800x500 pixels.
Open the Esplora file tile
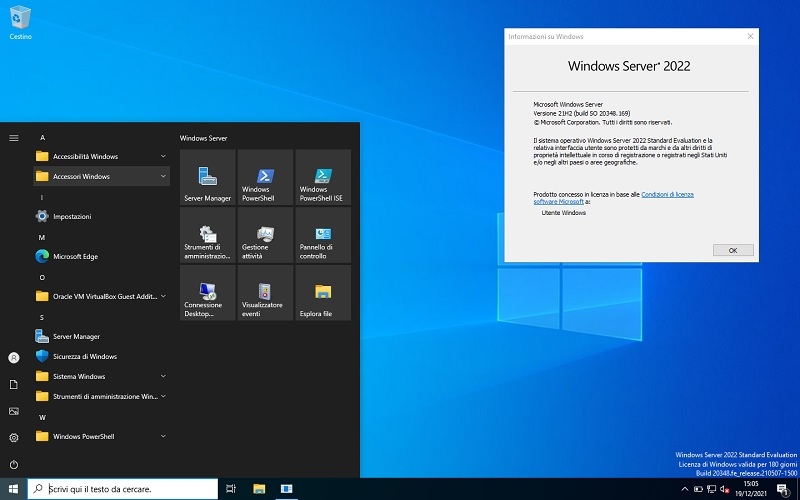(x=323, y=292)
